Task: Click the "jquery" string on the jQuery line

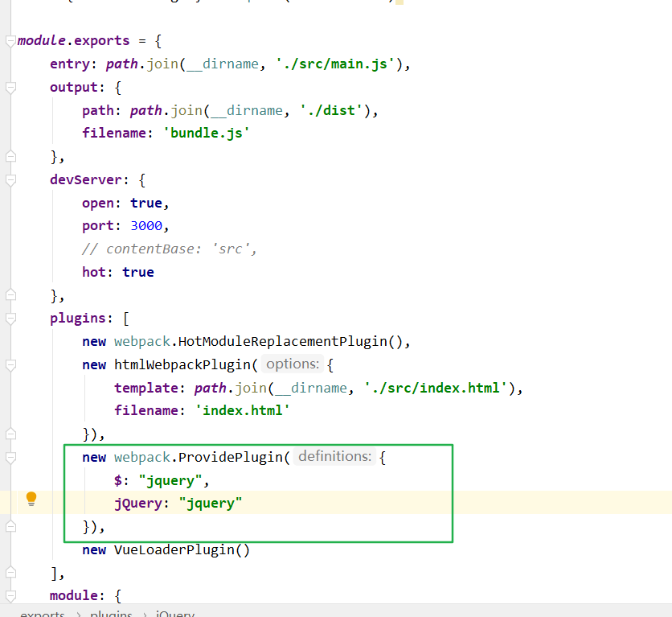Action: [211, 504]
